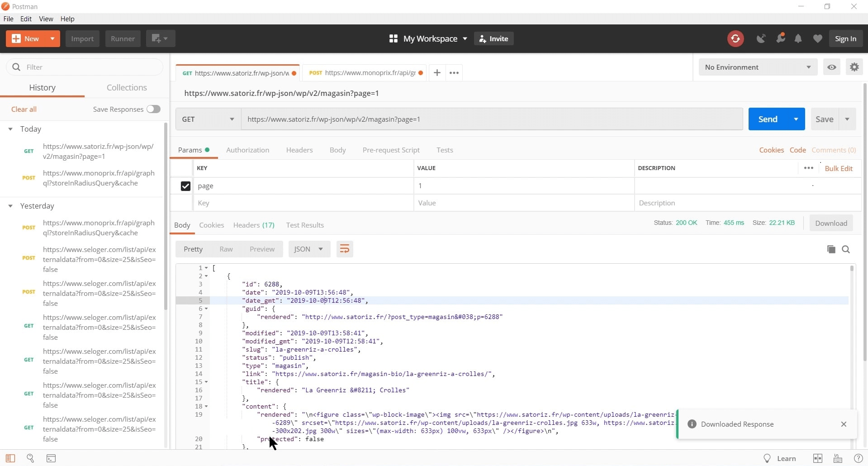
Task: Click the Sign In button
Action: pyautogui.click(x=845, y=39)
